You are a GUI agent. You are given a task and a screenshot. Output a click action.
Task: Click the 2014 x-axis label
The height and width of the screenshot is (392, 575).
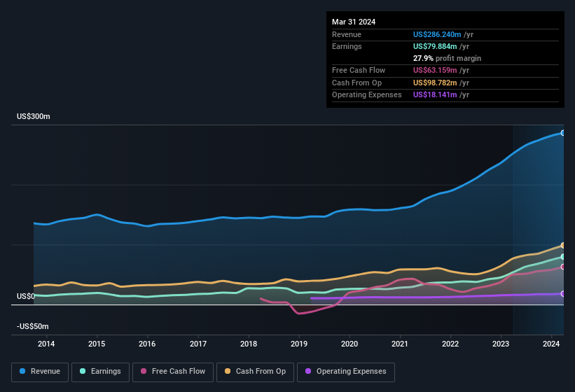46,344
